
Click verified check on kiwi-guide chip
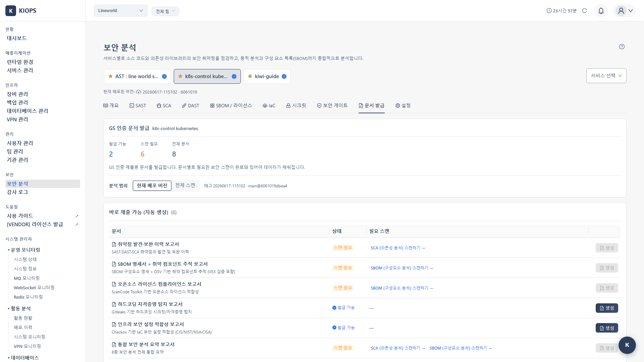click(284, 76)
